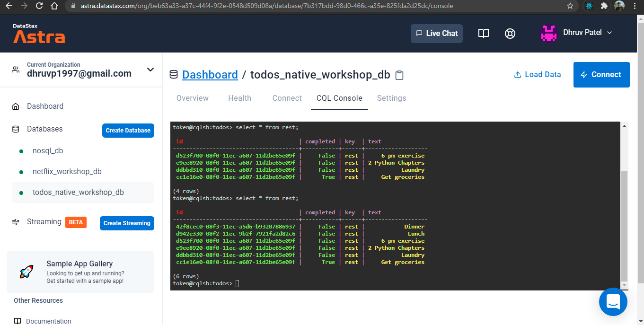The image size is (644, 325).
Task: Switch to the Connect tab
Action: tap(287, 98)
